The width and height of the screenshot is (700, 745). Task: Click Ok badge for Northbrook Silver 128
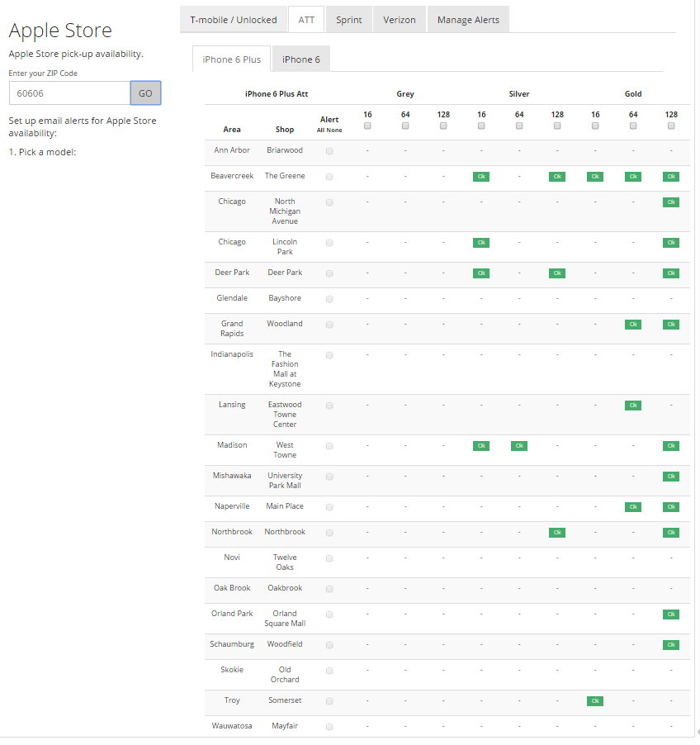click(557, 533)
